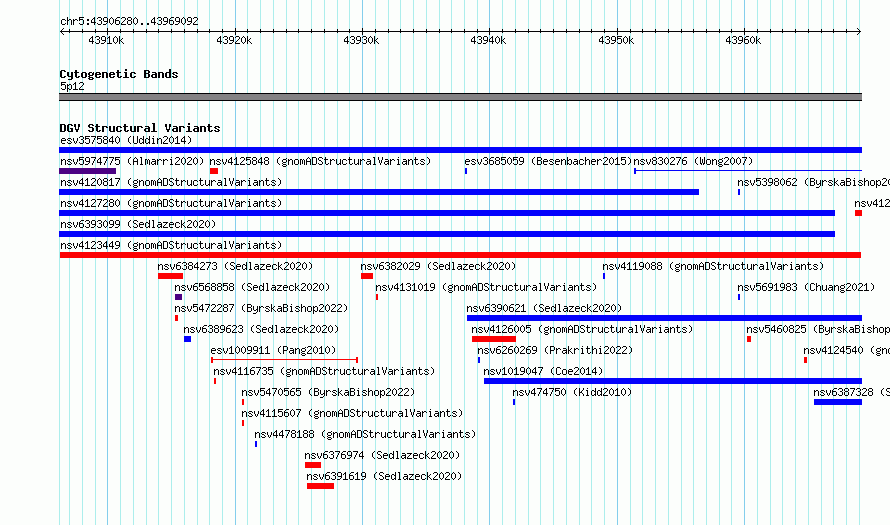Open the nsv4123449 red variant bar
The width and height of the screenshot is (890, 525).
pyautogui.click(x=460, y=255)
